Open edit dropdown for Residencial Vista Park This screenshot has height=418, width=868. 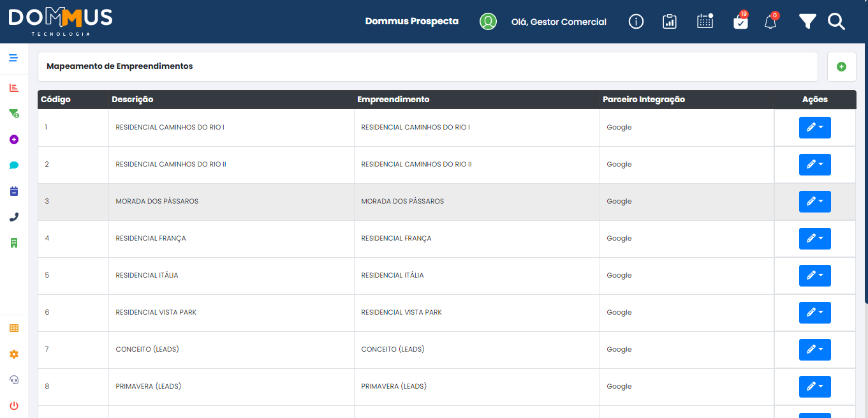pyautogui.click(x=814, y=313)
